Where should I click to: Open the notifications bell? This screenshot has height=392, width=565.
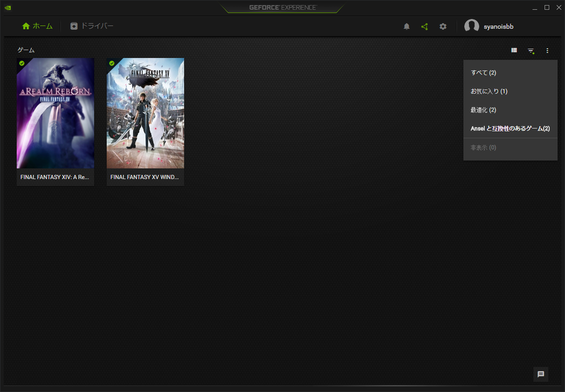[x=407, y=26]
